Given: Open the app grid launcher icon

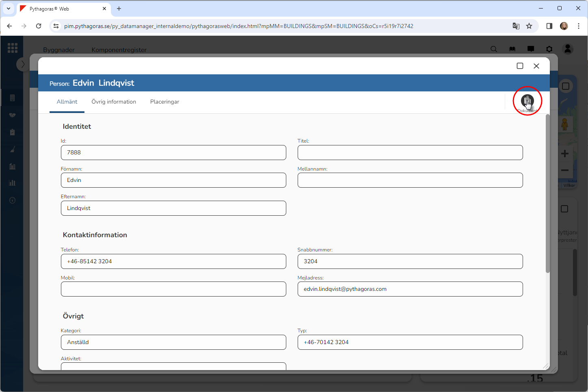Looking at the screenshot, I should (13, 48).
